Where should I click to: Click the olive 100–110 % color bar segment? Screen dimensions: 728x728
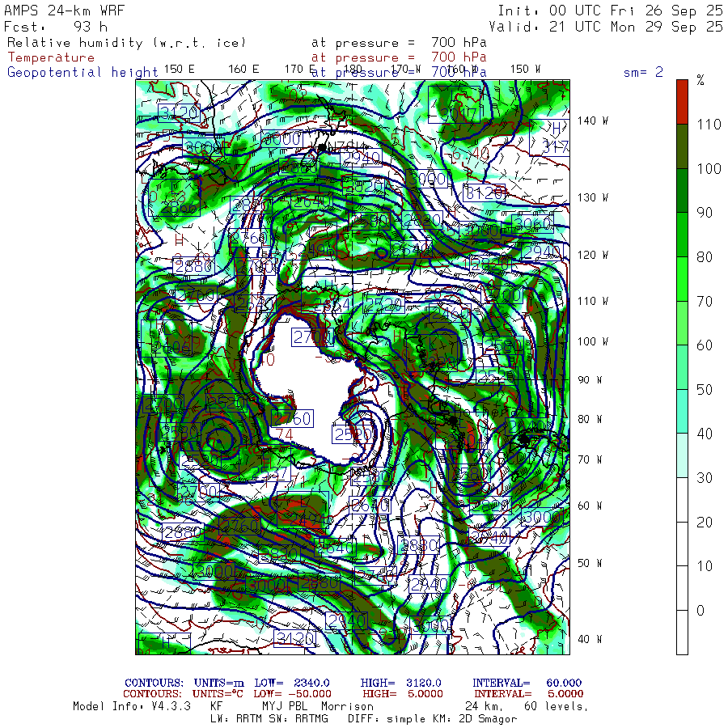(682, 146)
